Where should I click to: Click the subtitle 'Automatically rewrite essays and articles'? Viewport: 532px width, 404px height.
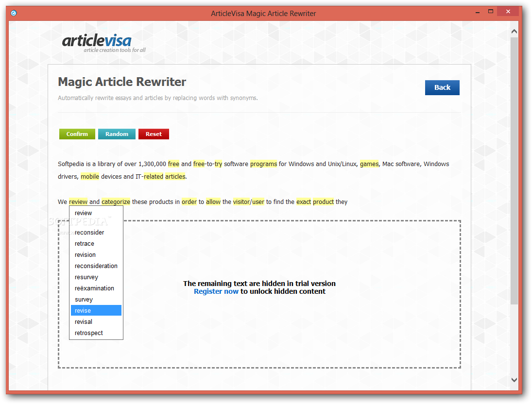pos(158,98)
